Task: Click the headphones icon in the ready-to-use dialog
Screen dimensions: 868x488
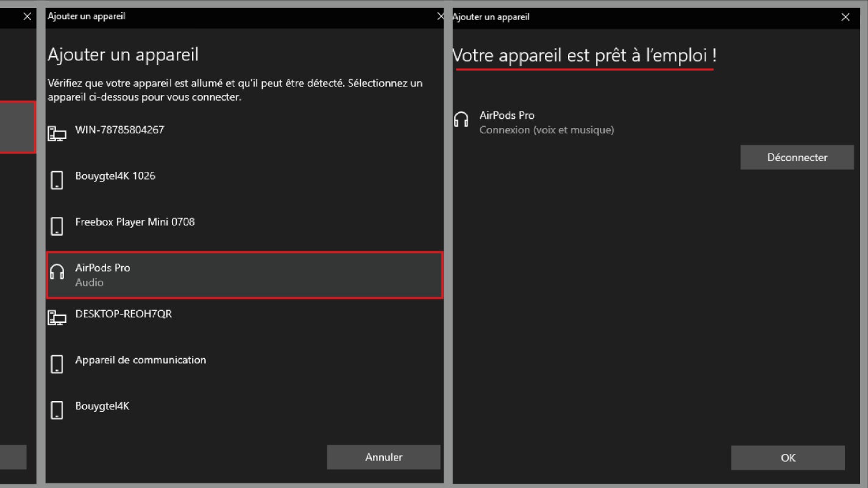Action: 461,119
